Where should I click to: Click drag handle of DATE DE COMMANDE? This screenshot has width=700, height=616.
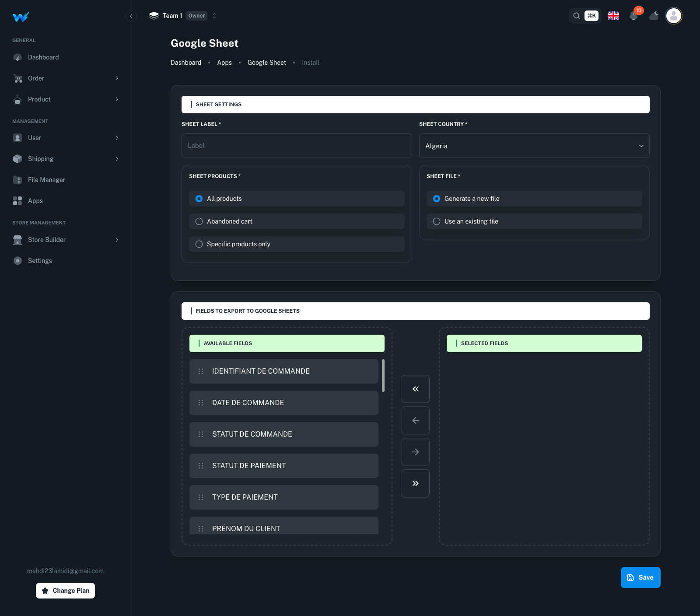coord(201,403)
